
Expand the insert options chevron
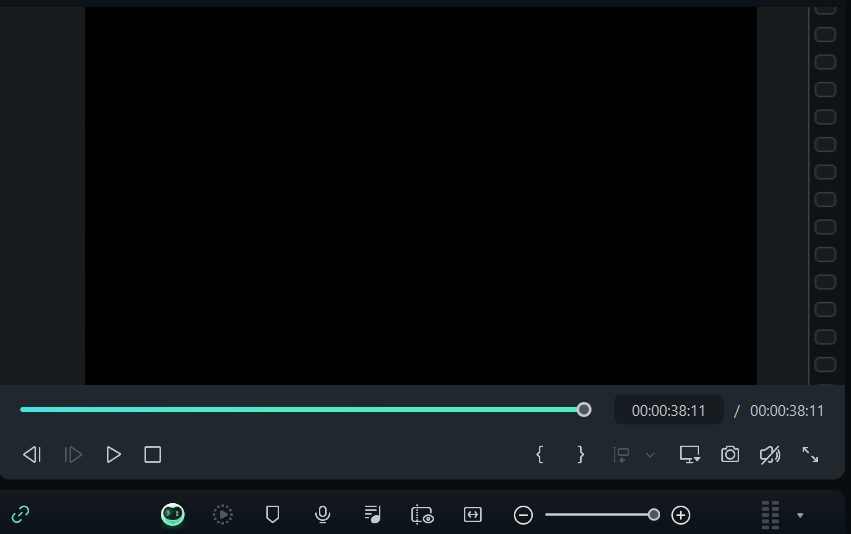coord(650,455)
